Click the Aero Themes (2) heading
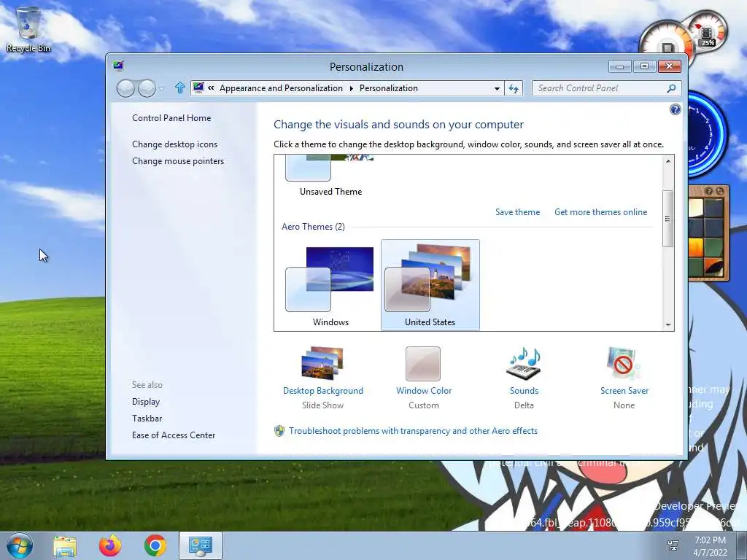 point(313,227)
